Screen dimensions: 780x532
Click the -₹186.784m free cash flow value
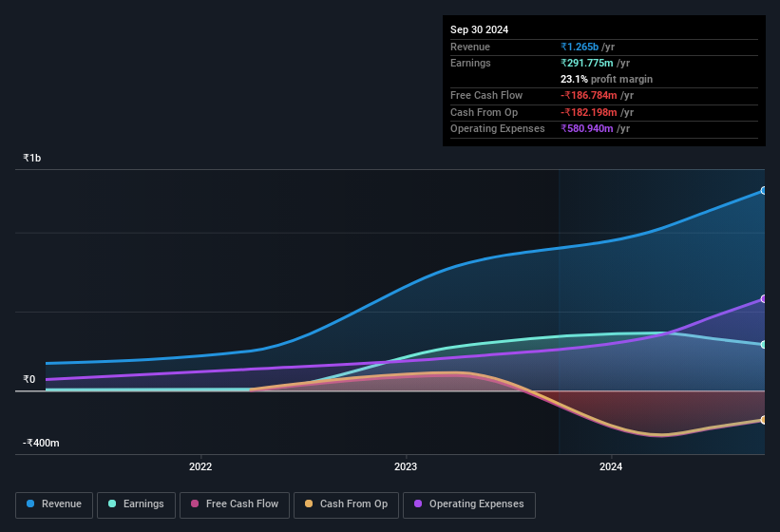pyautogui.click(x=589, y=95)
